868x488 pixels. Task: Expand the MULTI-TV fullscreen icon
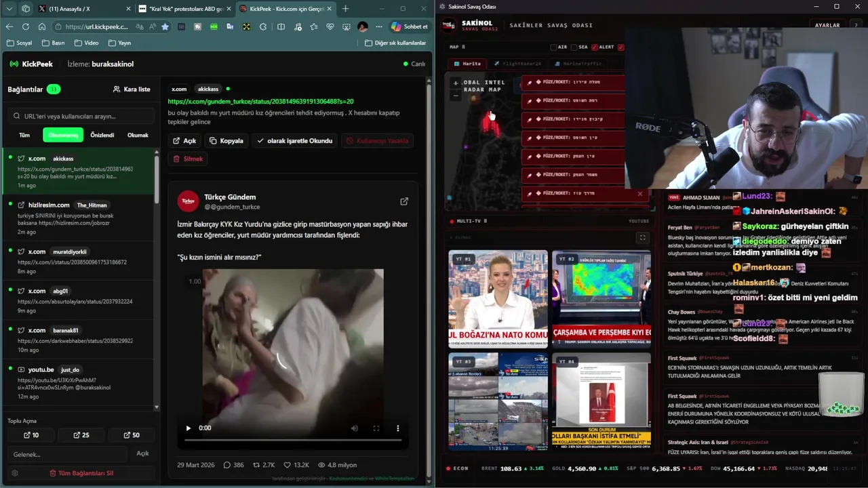tap(643, 238)
